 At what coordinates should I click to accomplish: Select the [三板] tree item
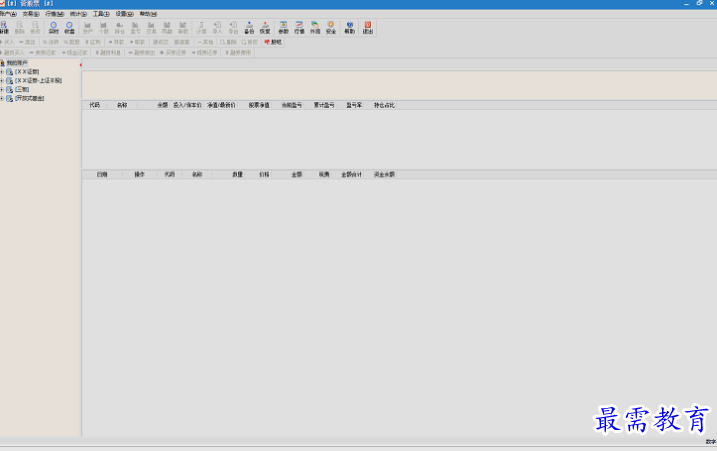22,89
